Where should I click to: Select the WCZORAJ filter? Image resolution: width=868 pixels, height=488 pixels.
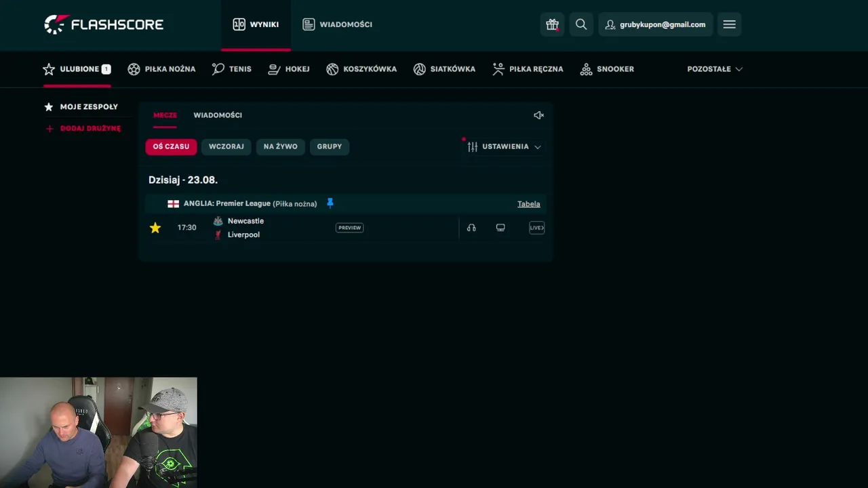226,146
